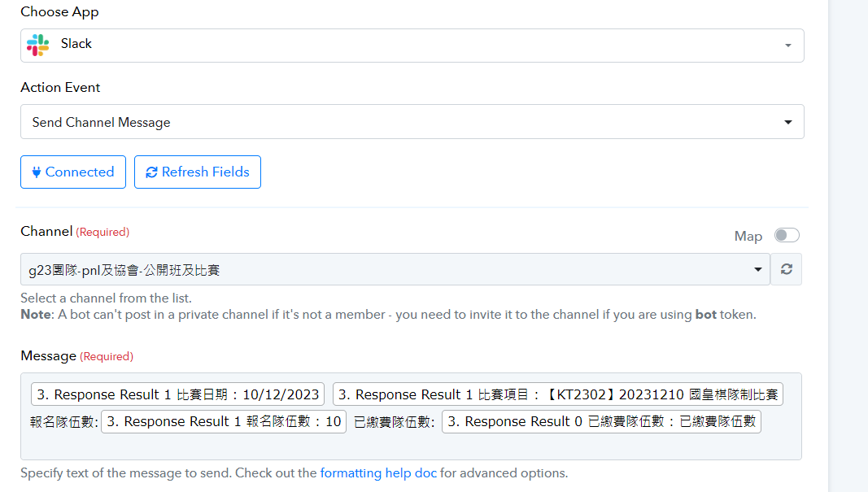Open the formatting help doc link
868x492 pixels.
click(378, 473)
